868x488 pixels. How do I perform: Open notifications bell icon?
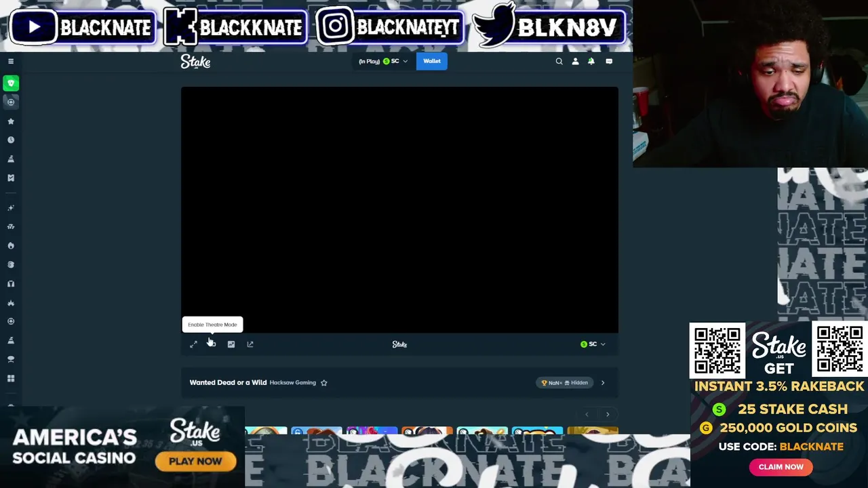591,62
